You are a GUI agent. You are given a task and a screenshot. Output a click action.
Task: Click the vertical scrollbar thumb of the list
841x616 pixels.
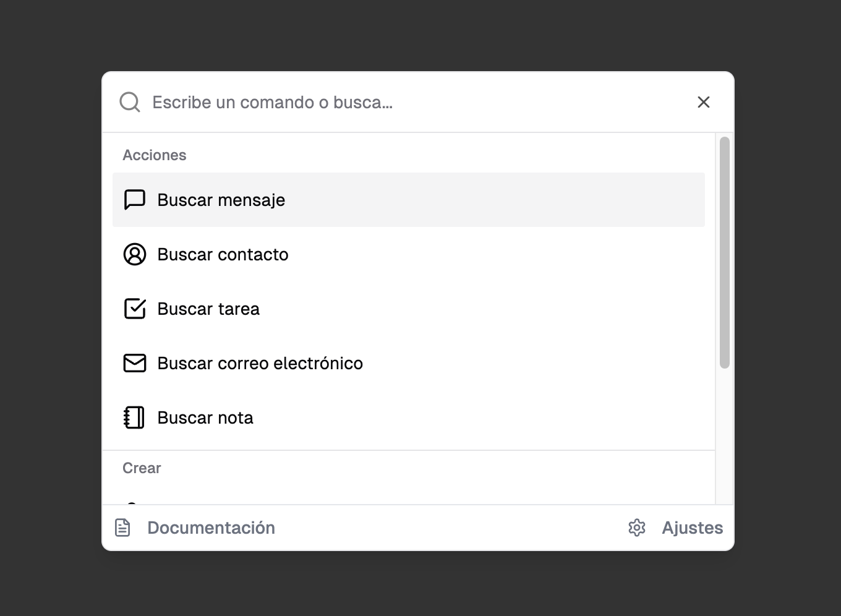[725, 253]
